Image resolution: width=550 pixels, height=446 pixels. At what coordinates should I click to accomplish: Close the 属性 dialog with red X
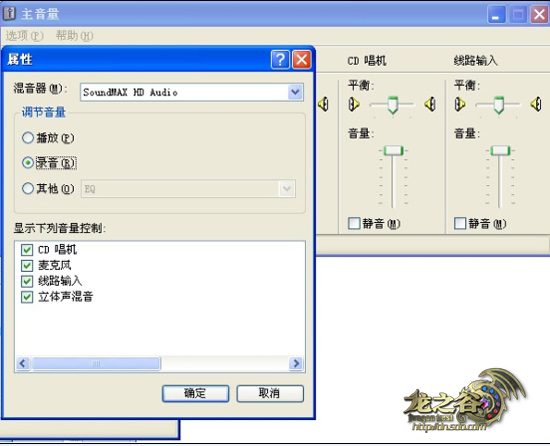[x=302, y=60]
